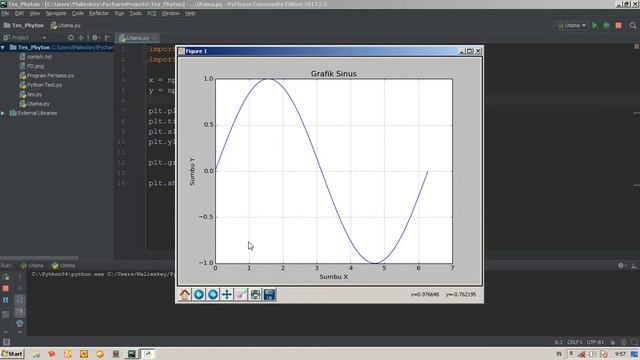Image resolution: width=640 pixels, height=360 pixels.
Task: Select Utama.py in the project tree
Action: (x=35, y=104)
